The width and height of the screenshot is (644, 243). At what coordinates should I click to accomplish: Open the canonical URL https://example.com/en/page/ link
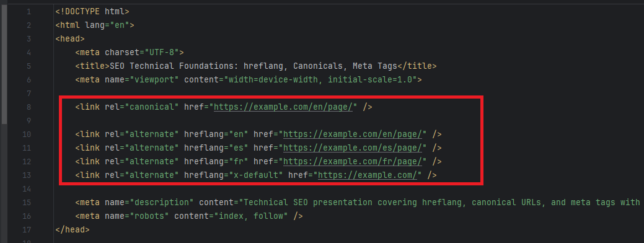(x=283, y=107)
